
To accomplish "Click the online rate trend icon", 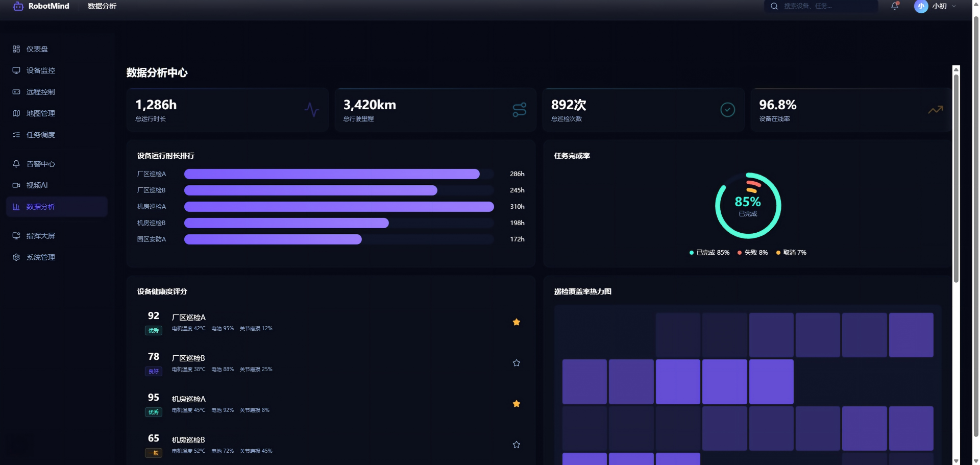I will pyautogui.click(x=935, y=110).
